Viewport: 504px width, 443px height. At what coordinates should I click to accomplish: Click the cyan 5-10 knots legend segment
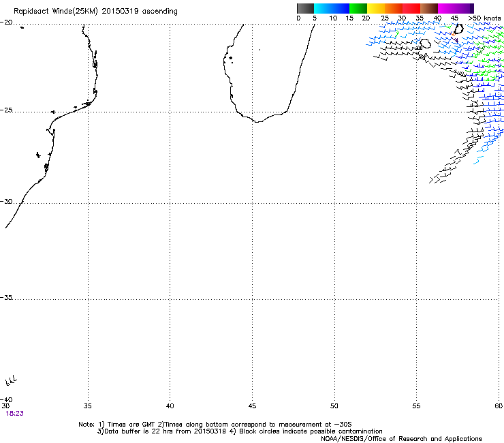[323, 8]
